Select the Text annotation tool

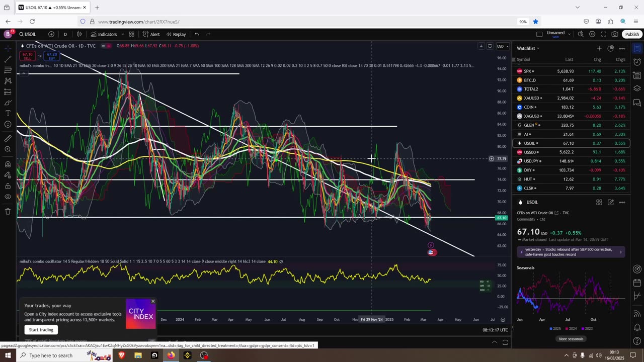click(x=8, y=114)
